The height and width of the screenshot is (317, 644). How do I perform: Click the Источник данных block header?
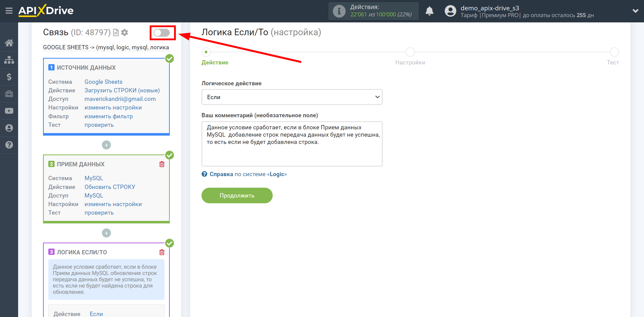coord(86,67)
